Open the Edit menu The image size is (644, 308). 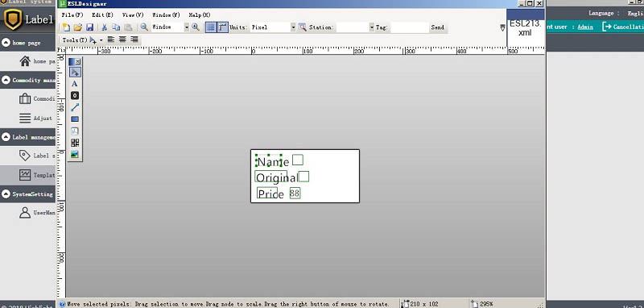(x=102, y=15)
